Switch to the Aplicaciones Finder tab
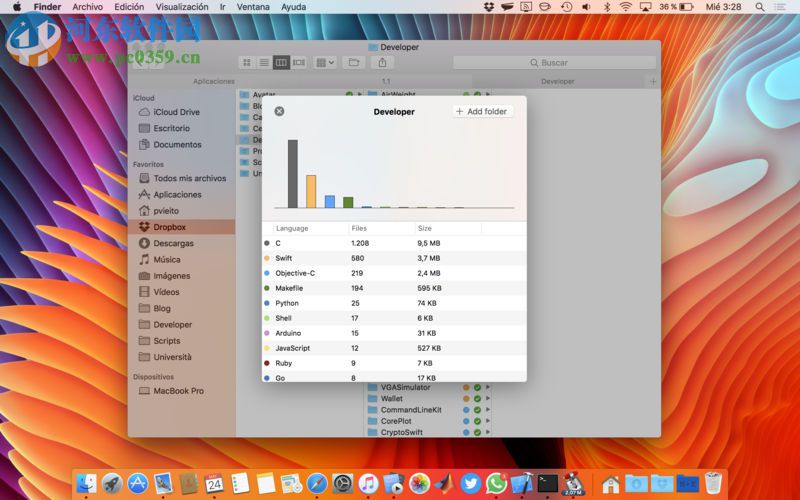This screenshot has width=800, height=500. click(214, 81)
